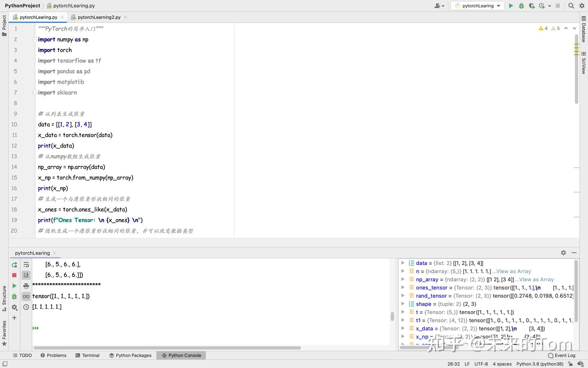This screenshot has height=368, width=588.
Task: Rerun the Python Console
Action: [x=14, y=265]
